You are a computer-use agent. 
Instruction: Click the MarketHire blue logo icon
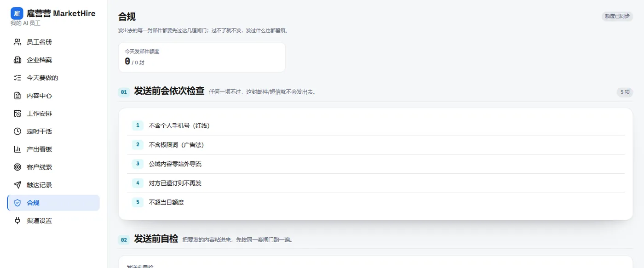click(x=17, y=13)
